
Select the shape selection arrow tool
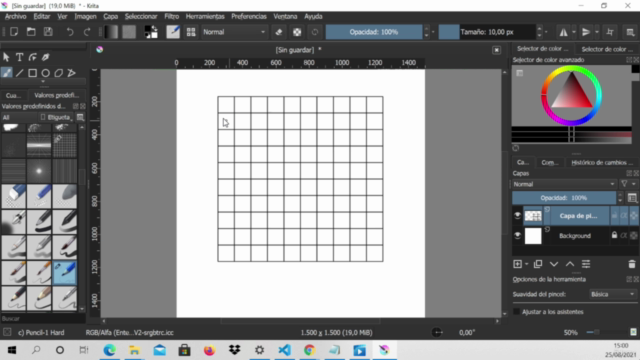coord(6,57)
